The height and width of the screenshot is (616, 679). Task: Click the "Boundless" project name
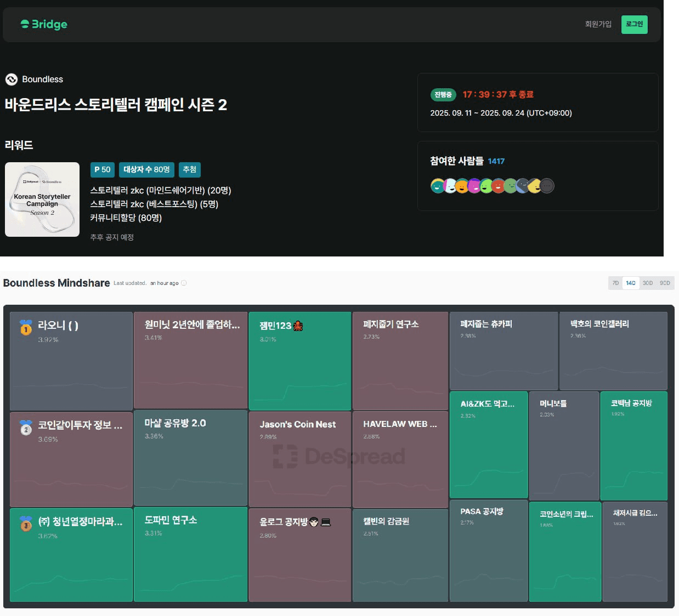42,79
